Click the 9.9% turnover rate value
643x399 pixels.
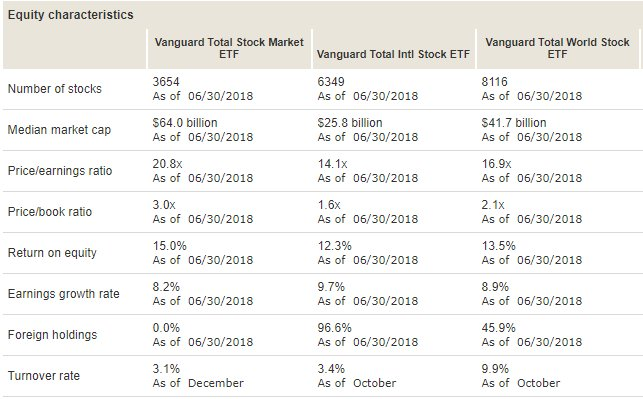pyautogui.click(x=495, y=369)
